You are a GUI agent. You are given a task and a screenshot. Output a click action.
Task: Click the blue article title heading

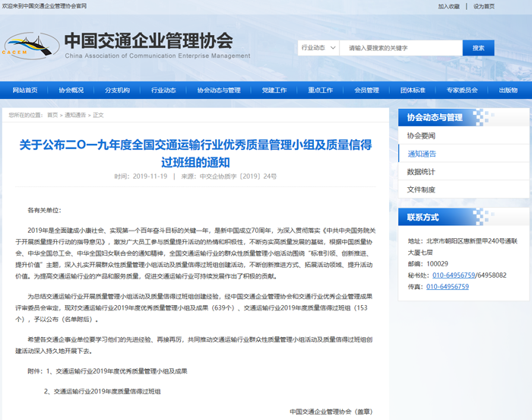click(195, 154)
